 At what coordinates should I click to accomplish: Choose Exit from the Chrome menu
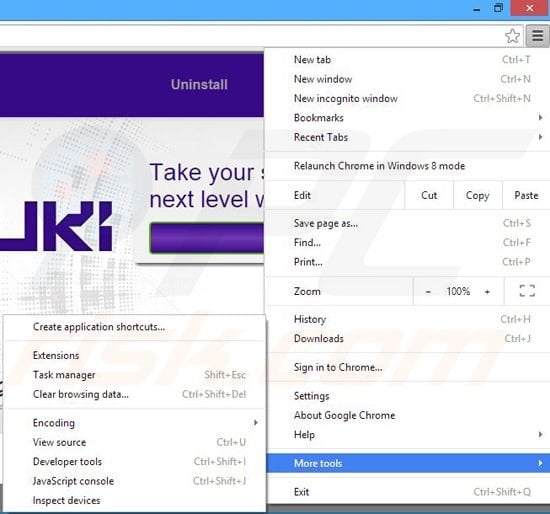(x=408, y=492)
